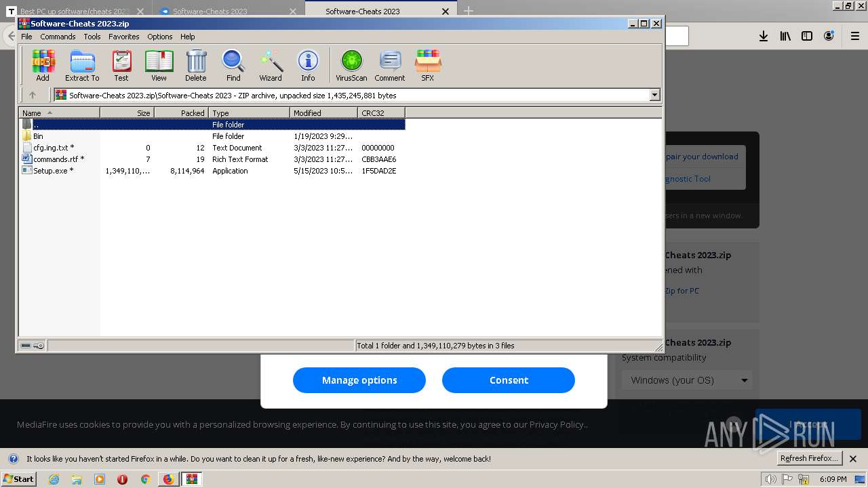The height and width of the screenshot is (488, 868).
Task: Open Firefox hamburger menu
Action: (855, 36)
